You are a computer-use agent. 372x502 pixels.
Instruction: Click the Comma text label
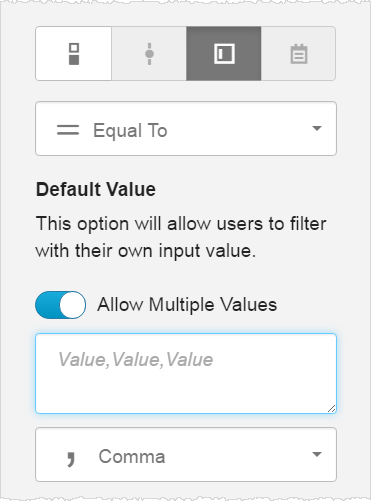tap(132, 456)
